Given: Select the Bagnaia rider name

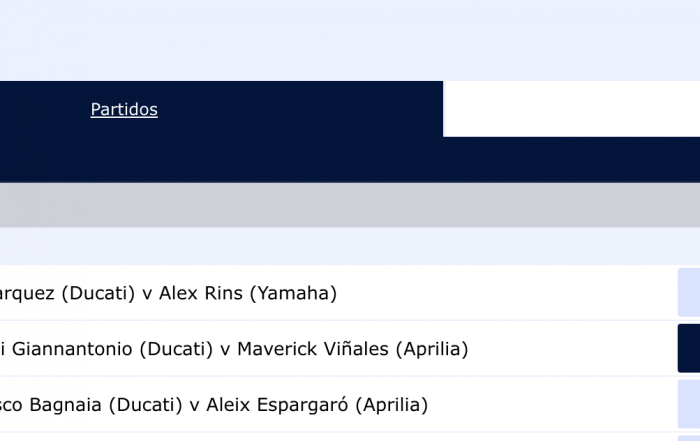Looking at the screenshot, I should [x=62, y=405].
